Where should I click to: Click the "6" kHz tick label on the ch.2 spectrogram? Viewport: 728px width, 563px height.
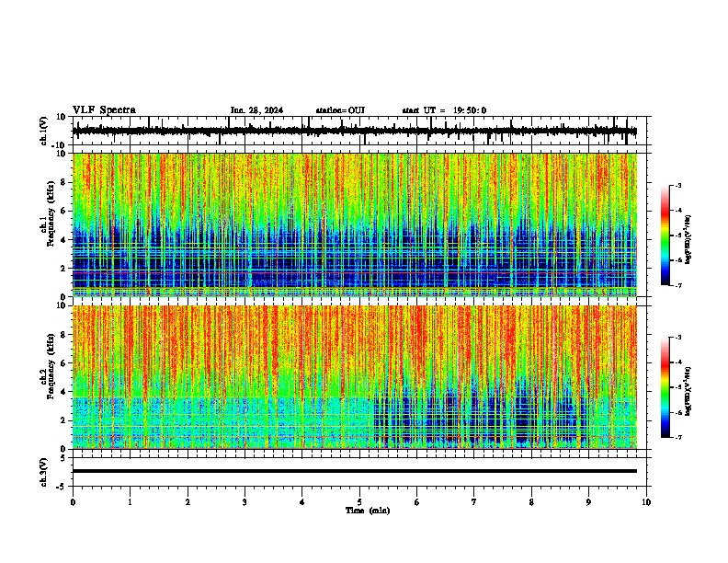(63, 363)
